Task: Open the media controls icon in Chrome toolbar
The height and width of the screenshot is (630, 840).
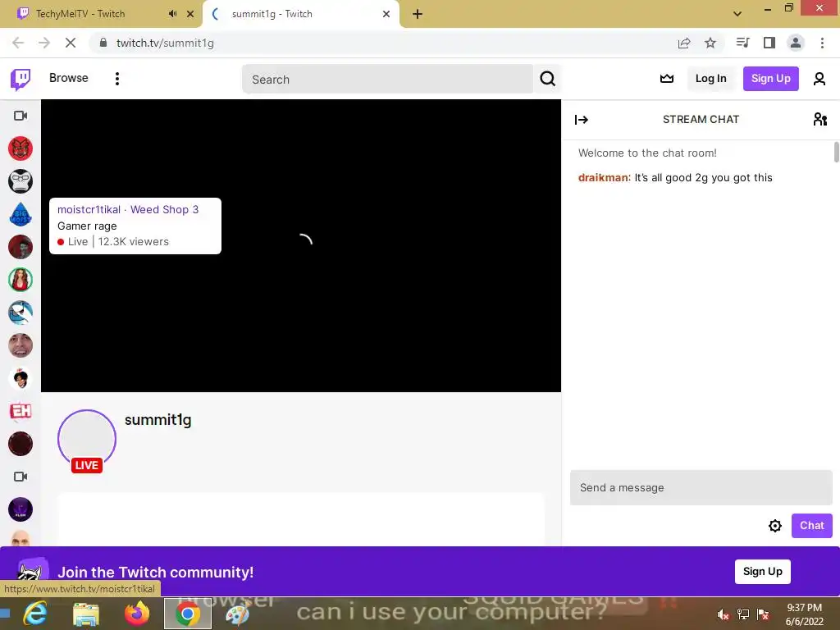Action: click(742, 43)
